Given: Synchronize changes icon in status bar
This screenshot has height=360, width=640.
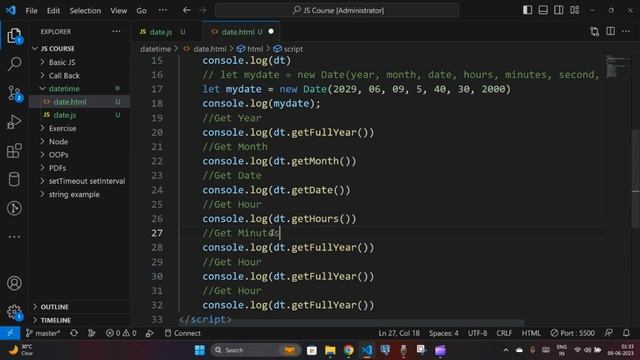Looking at the screenshot, I should click(74, 333).
